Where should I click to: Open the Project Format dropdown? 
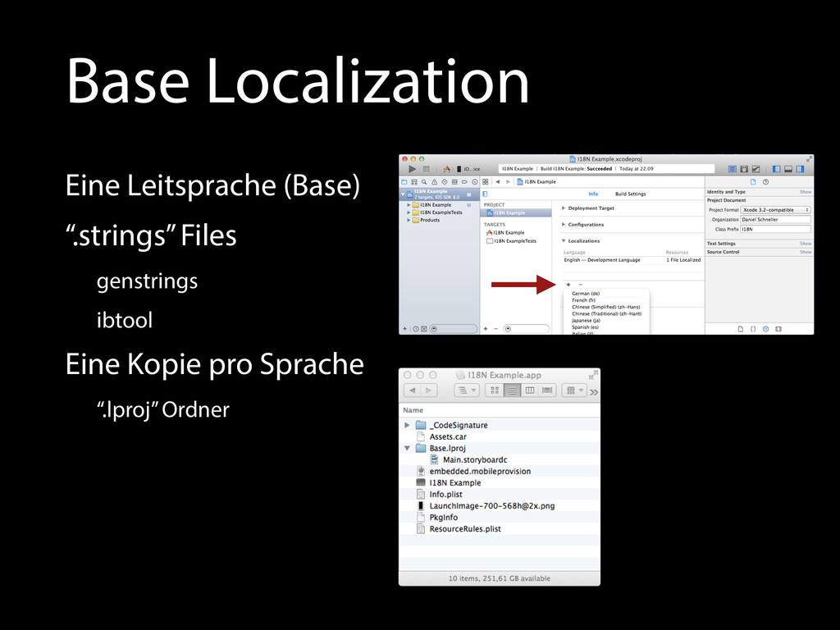(776, 210)
